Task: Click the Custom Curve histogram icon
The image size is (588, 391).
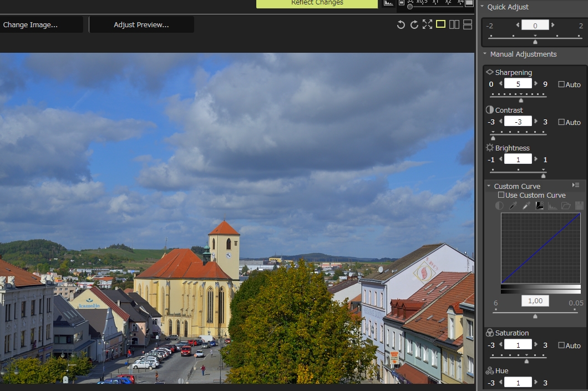Action: coord(552,206)
